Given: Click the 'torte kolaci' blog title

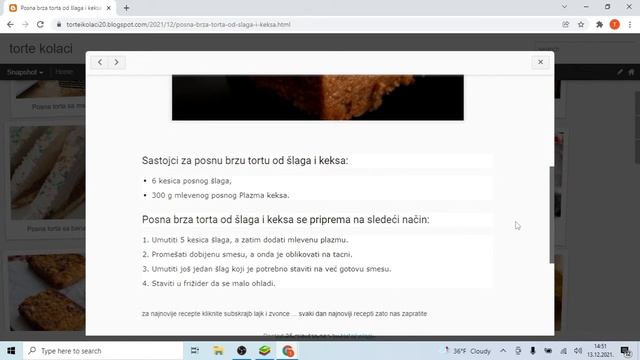Looking at the screenshot, I should pyautogui.click(x=41, y=49).
